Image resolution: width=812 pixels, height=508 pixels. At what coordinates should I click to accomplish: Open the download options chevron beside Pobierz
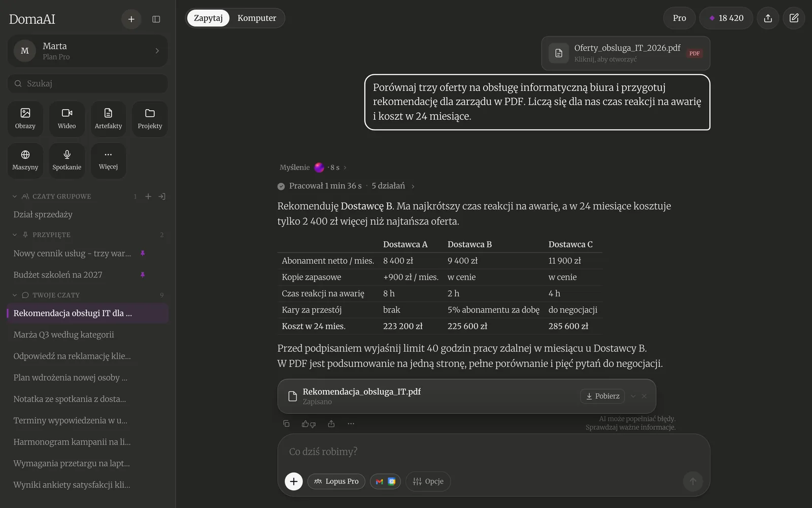click(x=633, y=396)
